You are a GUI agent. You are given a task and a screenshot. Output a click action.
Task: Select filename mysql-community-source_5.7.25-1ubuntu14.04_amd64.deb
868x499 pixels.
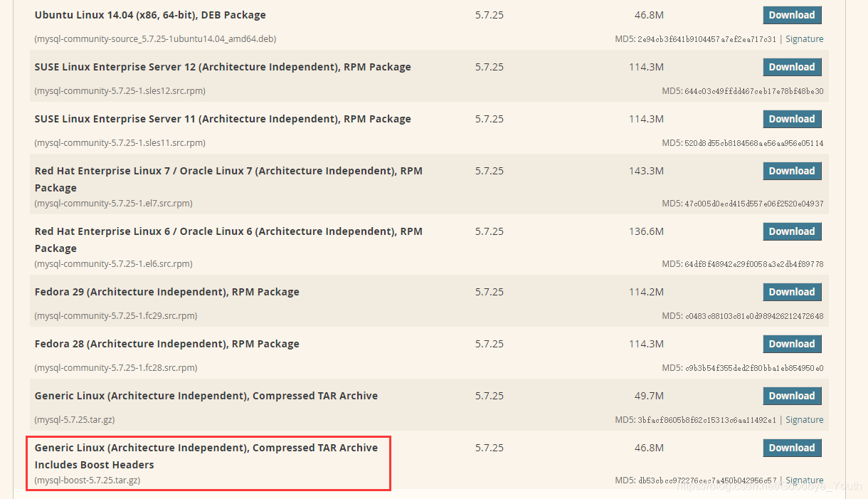[x=155, y=39]
